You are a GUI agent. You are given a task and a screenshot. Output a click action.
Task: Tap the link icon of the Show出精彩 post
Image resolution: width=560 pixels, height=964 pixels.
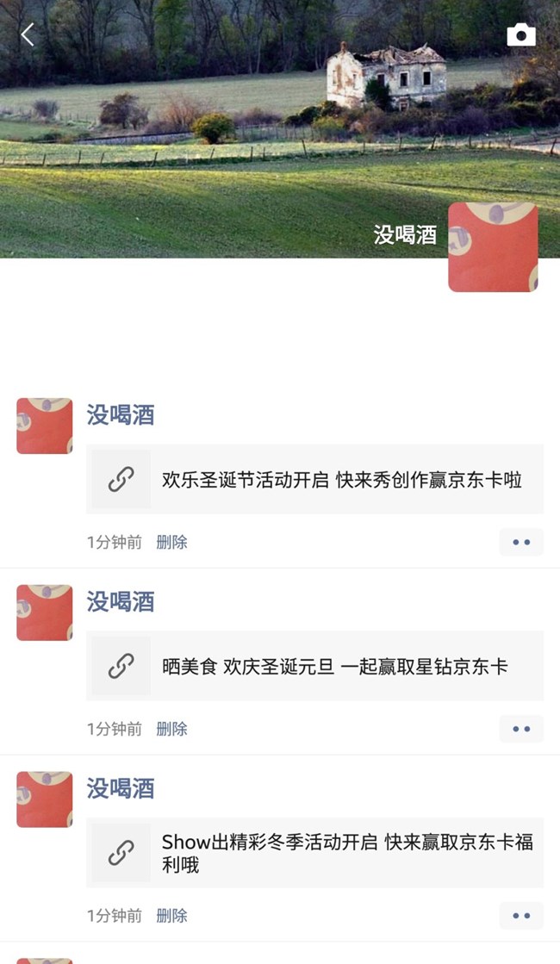(121, 853)
